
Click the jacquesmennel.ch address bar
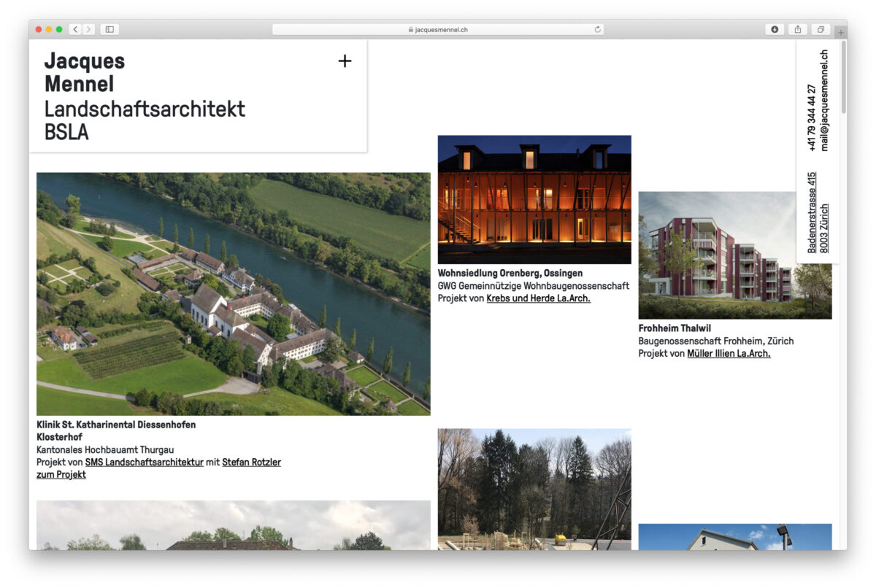438,29
